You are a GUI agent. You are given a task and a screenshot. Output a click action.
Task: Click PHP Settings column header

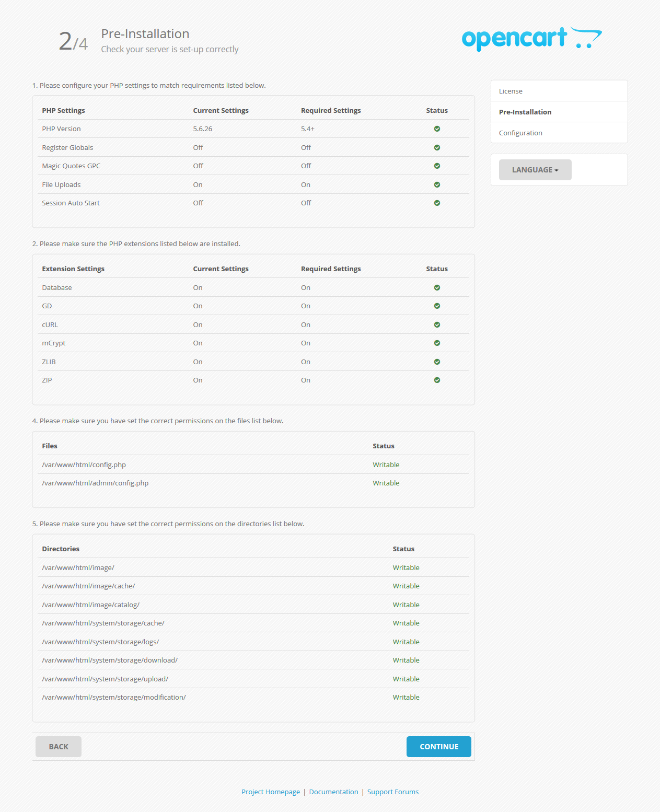coord(63,111)
